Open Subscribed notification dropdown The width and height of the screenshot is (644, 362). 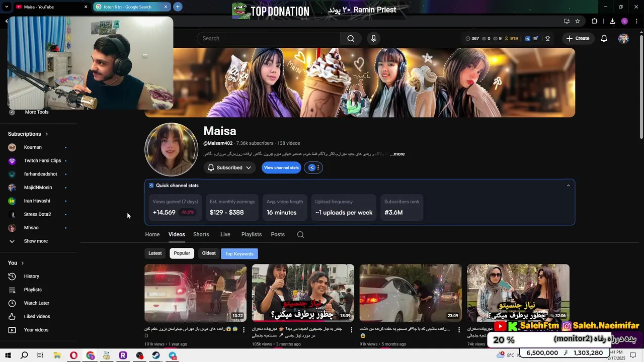(229, 167)
